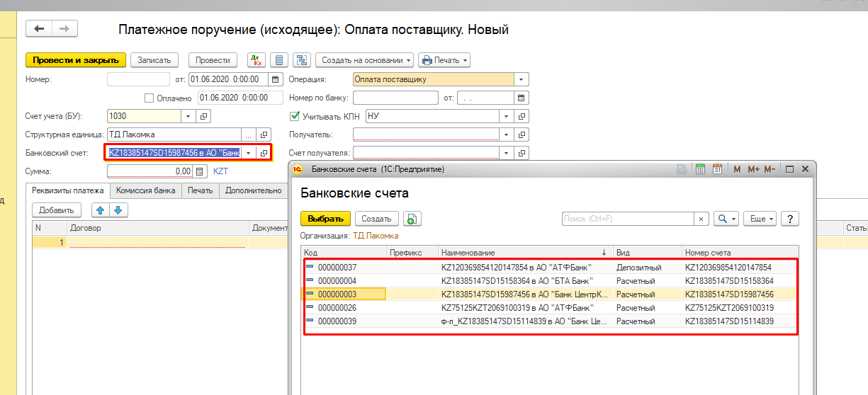The height and width of the screenshot is (395, 868).
Task: Click into the Номер input field
Action: pos(138,79)
